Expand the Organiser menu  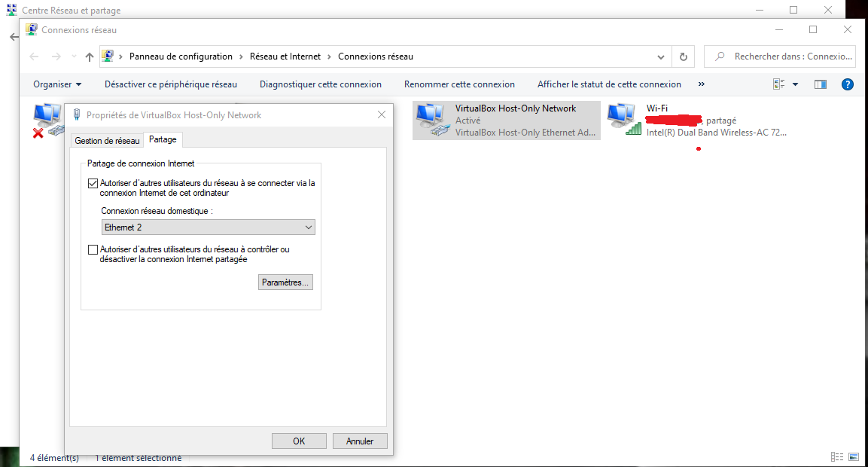coord(57,84)
